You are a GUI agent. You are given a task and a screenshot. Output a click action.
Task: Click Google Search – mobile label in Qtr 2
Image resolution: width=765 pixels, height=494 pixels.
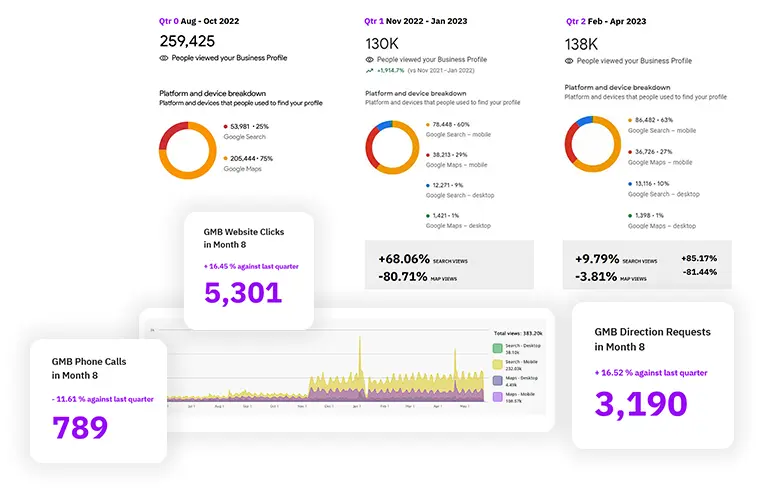[x=662, y=131]
